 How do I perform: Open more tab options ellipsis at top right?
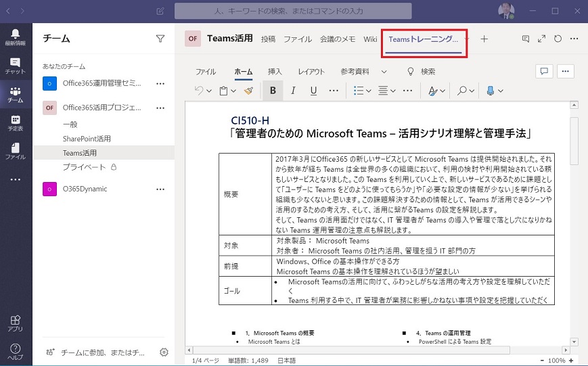(x=574, y=39)
